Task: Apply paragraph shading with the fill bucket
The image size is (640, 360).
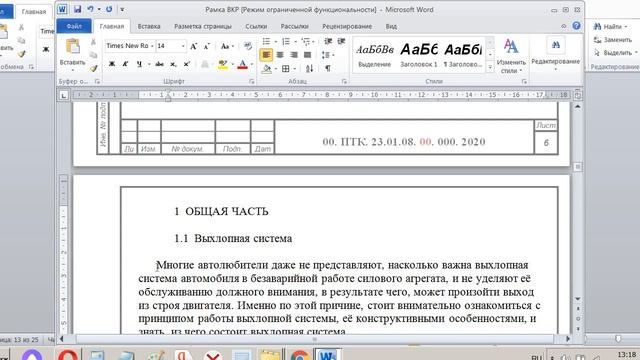Action: pos(266,69)
